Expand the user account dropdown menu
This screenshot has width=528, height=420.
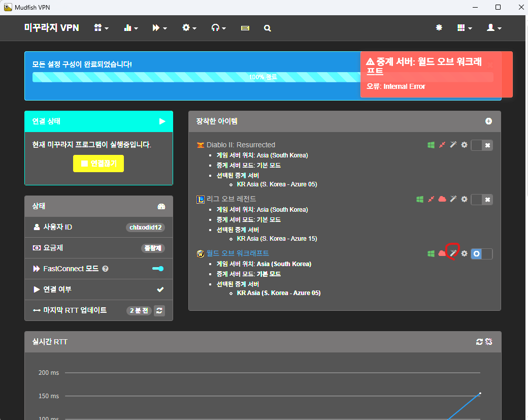[493, 28]
